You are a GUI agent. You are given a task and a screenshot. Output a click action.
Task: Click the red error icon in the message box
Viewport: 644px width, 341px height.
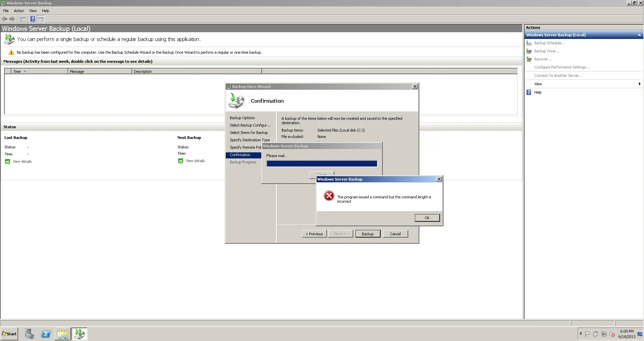(x=329, y=196)
